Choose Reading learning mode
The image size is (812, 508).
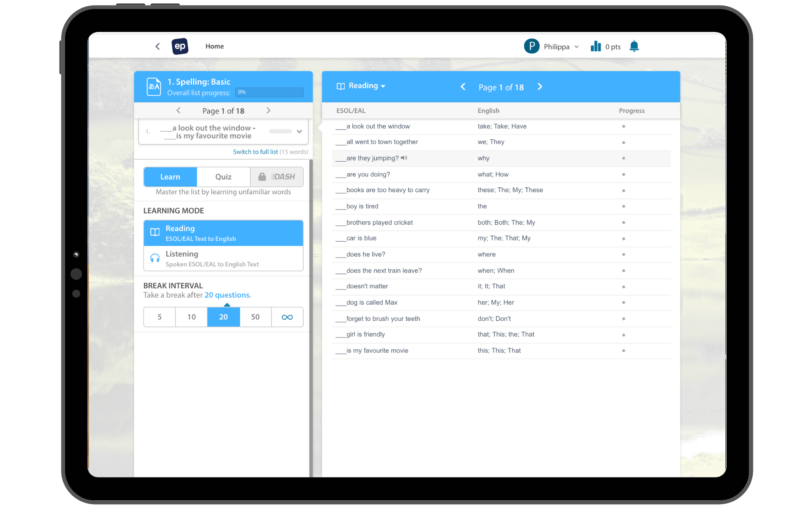(x=223, y=233)
